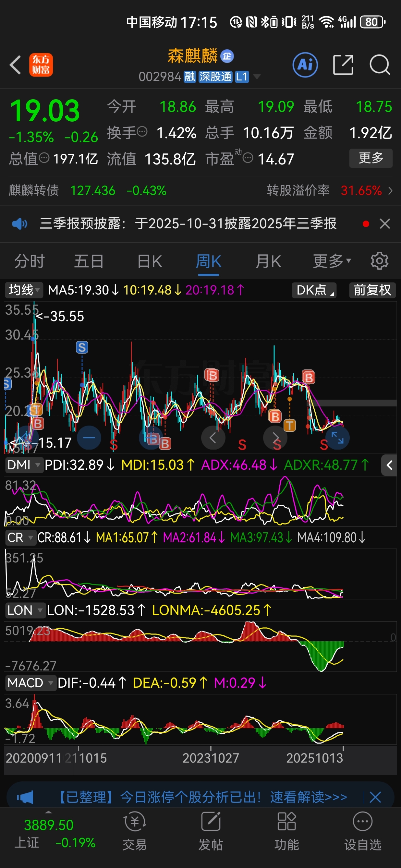Open 麒麟转债 convertible bond row
This screenshot has height=868, width=401.
pyautogui.click(x=88, y=191)
